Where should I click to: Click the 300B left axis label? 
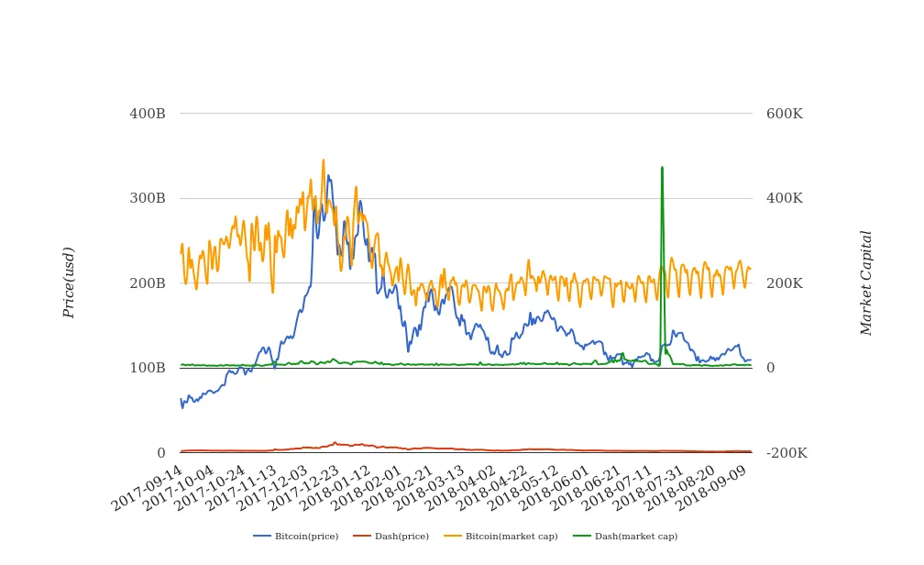[x=148, y=198]
